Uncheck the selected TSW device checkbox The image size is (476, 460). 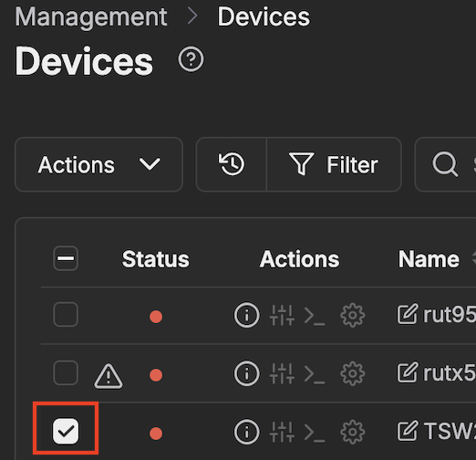pos(66,431)
